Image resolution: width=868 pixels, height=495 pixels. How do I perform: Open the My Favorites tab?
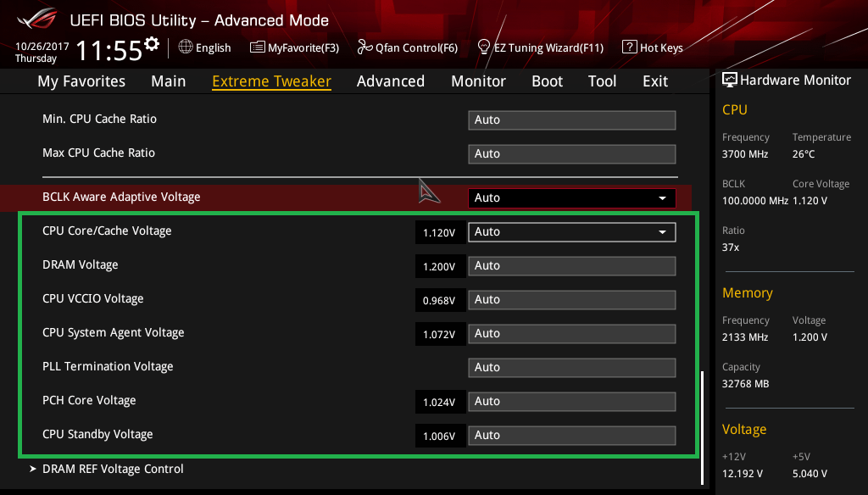click(81, 81)
